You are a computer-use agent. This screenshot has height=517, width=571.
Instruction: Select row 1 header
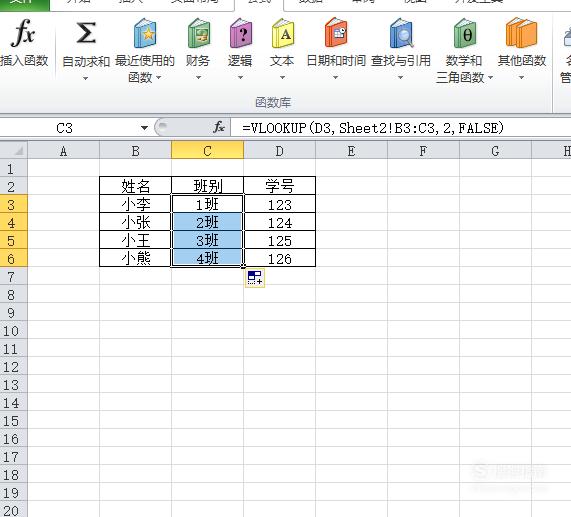click(13, 169)
